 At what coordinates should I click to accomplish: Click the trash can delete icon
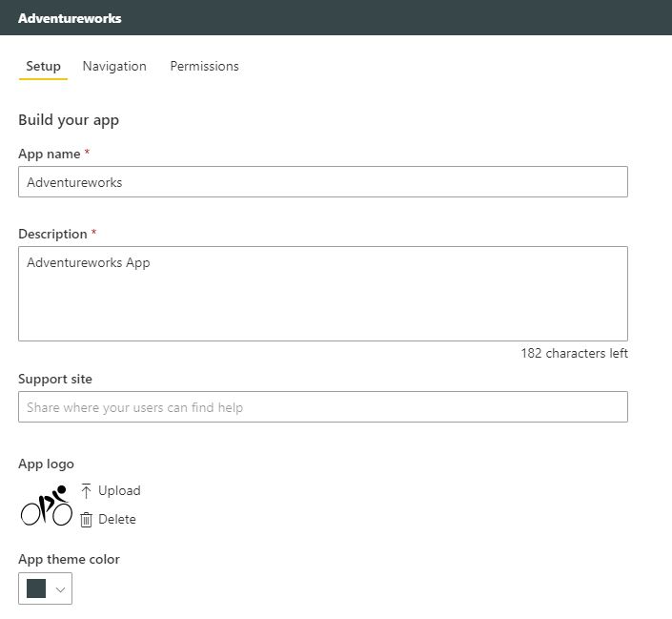click(86, 519)
